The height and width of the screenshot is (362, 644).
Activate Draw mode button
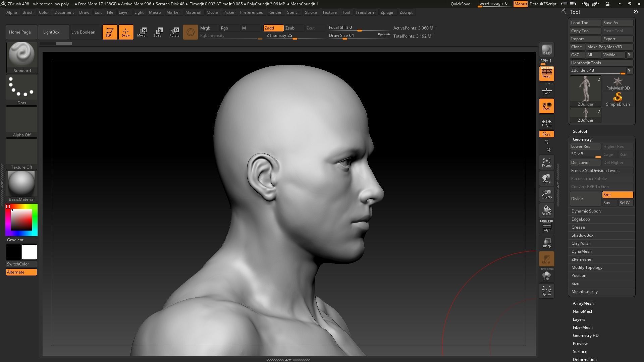click(x=126, y=32)
